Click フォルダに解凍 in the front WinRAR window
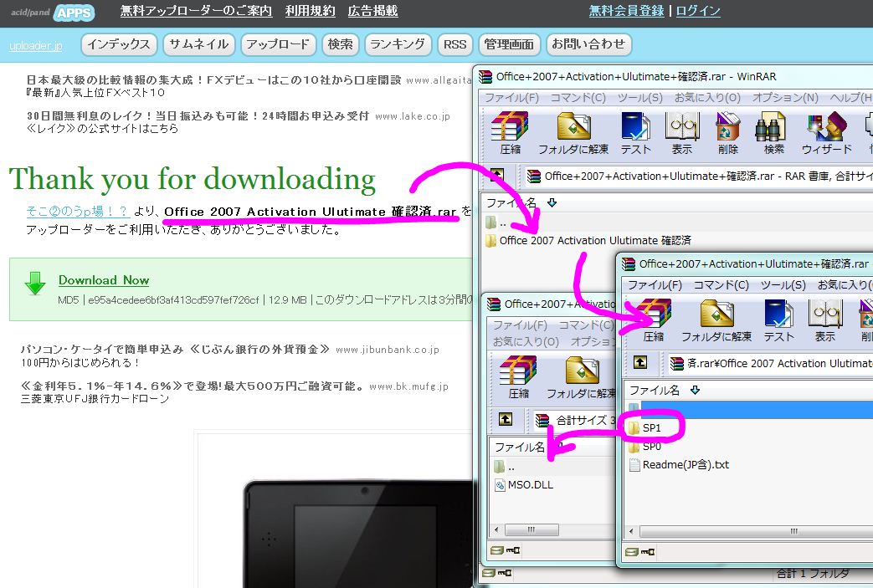Image resolution: width=873 pixels, height=588 pixels. (x=716, y=320)
